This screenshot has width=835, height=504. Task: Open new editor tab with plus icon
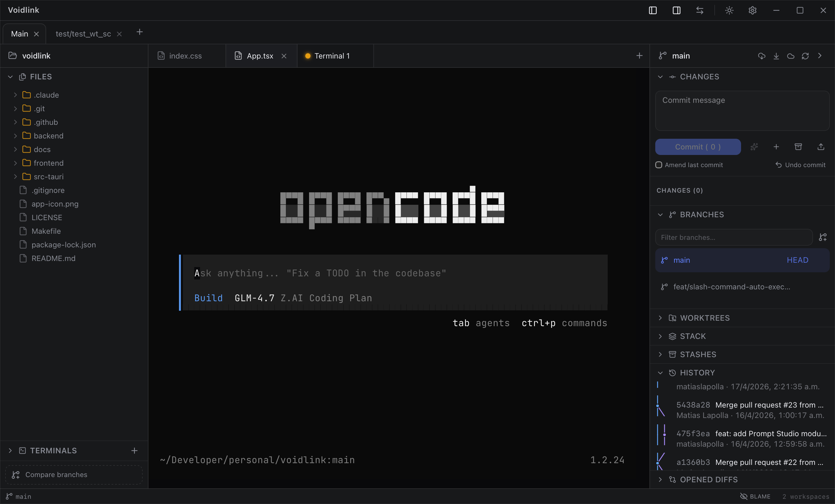(639, 56)
